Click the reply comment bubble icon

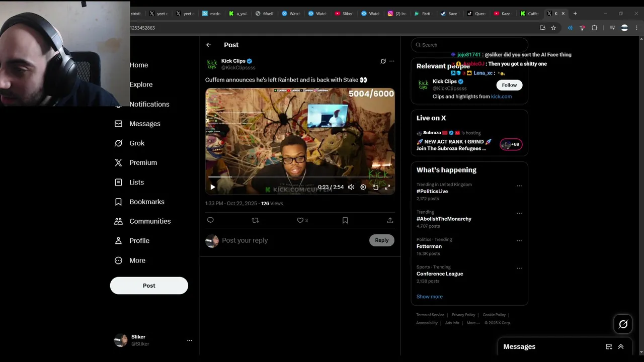pyautogui.click(x=210, y=220)
